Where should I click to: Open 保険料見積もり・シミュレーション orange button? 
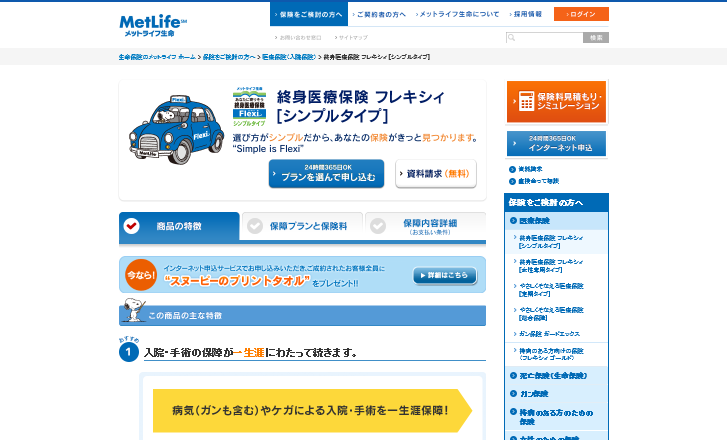click(x=556, y=102)
